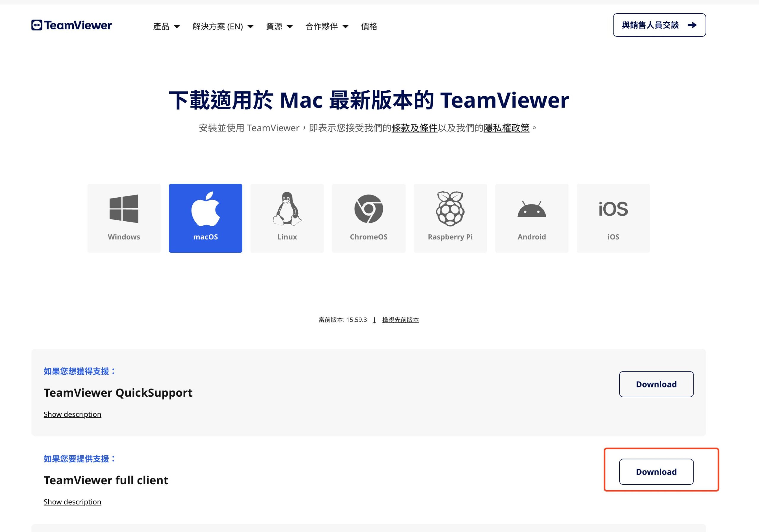Select the macOS platform tile
Image resolution: width=759 pixels, height=532 pixels.
click(205, 218)
